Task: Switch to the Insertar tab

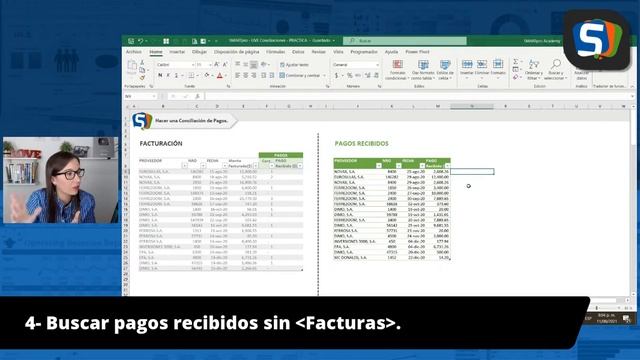Action: [177, 52]
